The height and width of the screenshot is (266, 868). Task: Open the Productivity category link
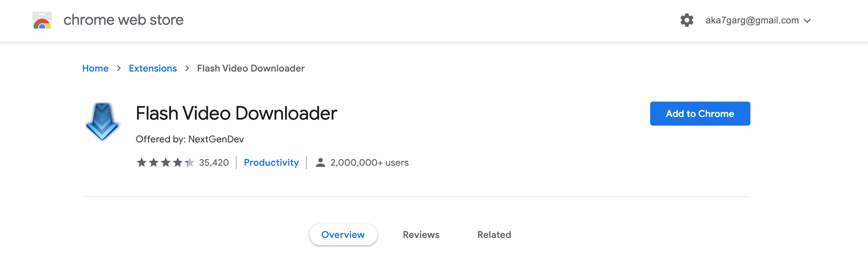pyautogui.click(x=271, y=163)
